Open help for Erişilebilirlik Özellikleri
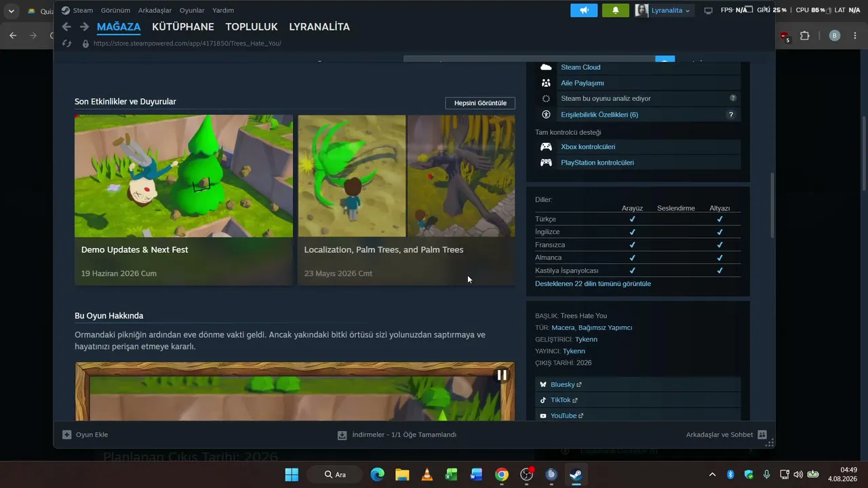Viewport: 868px width, 488px height. (731, 115)
